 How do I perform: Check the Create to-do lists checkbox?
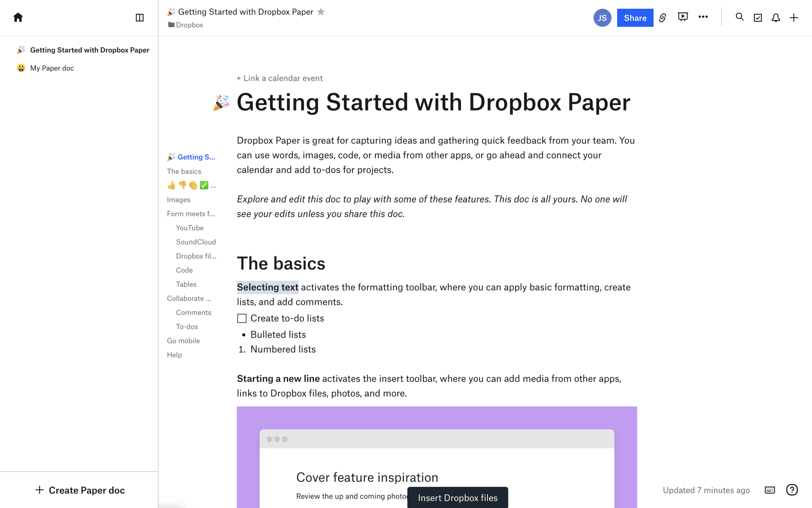pos(241,318)
